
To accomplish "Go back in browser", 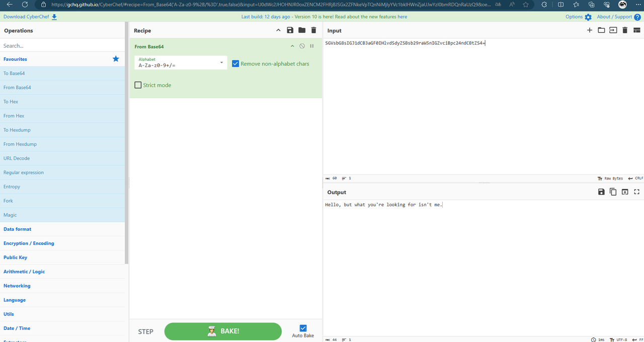I will (10, 5).
